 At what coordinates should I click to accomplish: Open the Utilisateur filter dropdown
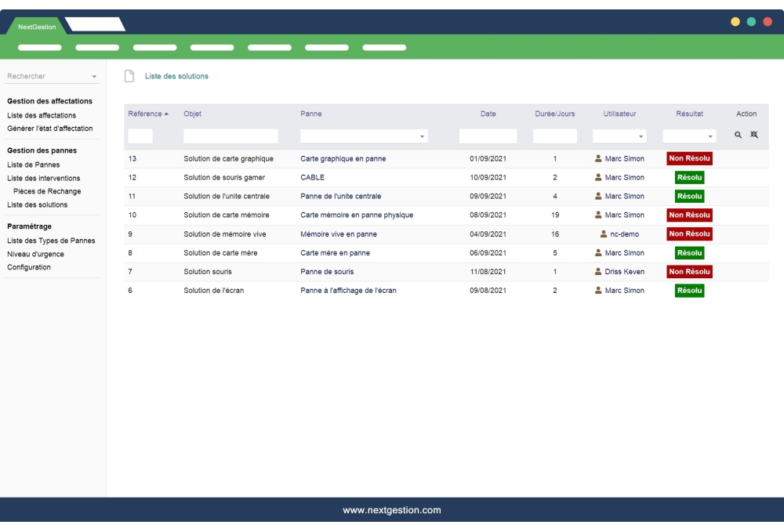pyautogui.click(x=641, y=135)
